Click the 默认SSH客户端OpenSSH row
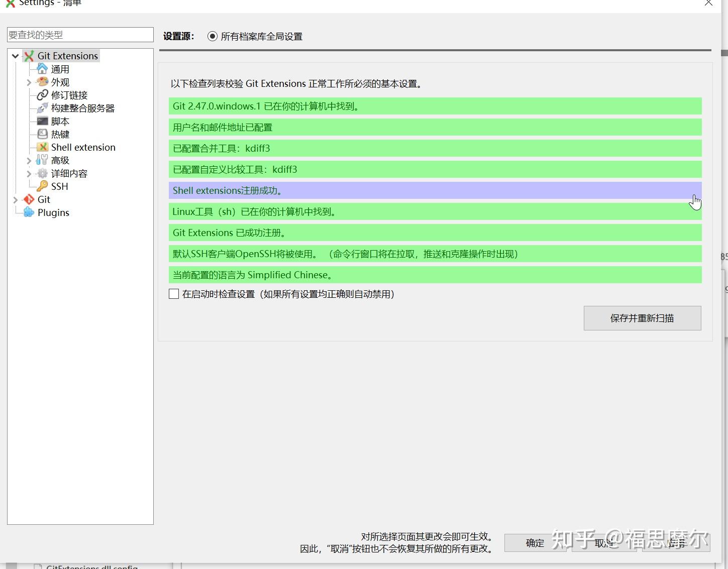Image resolution: width=728 pixels, height=569 pixels. [435, 254]
